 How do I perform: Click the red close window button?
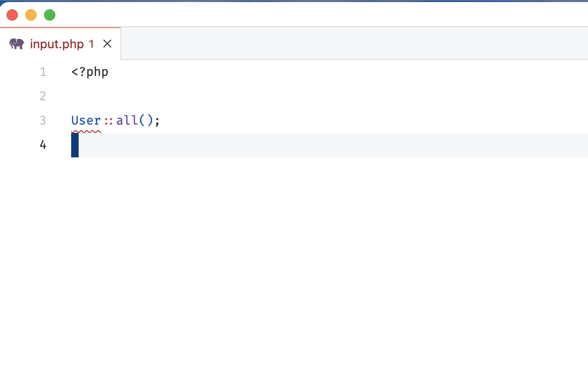pyautogui.click(x=12, y=15)
